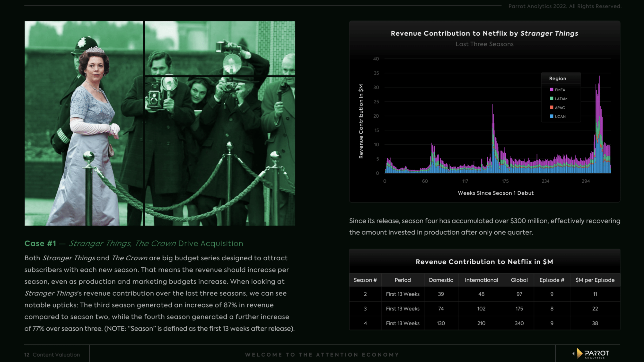Click the Global value 340
Image resolution: width=644 pixels, height=362 pixels.
point(519,323)
